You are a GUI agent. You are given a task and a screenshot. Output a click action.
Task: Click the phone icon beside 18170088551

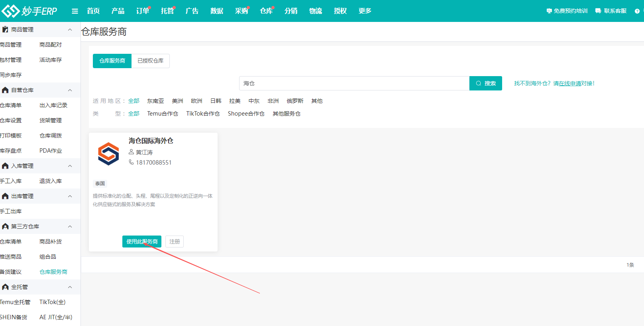(x=131, y=162)
